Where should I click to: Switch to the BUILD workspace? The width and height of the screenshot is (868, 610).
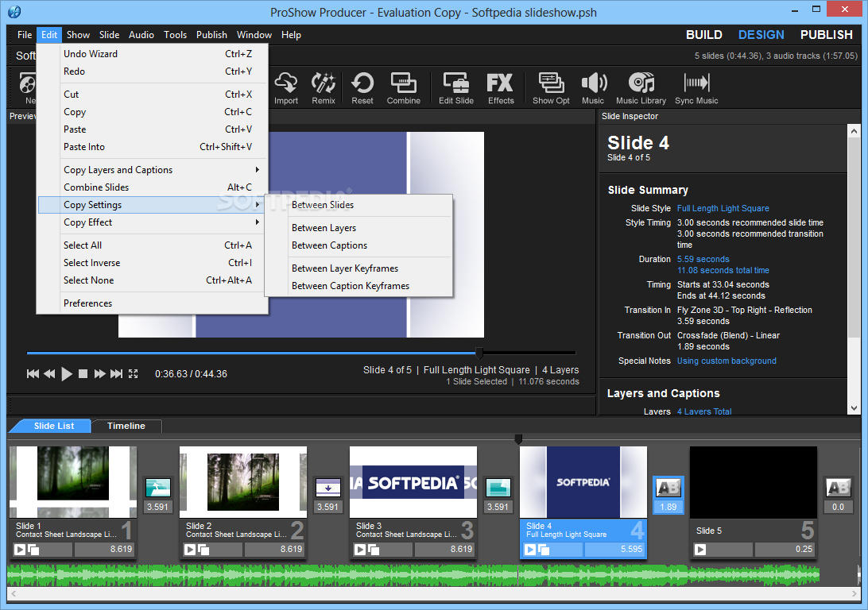tap(704, 35)
